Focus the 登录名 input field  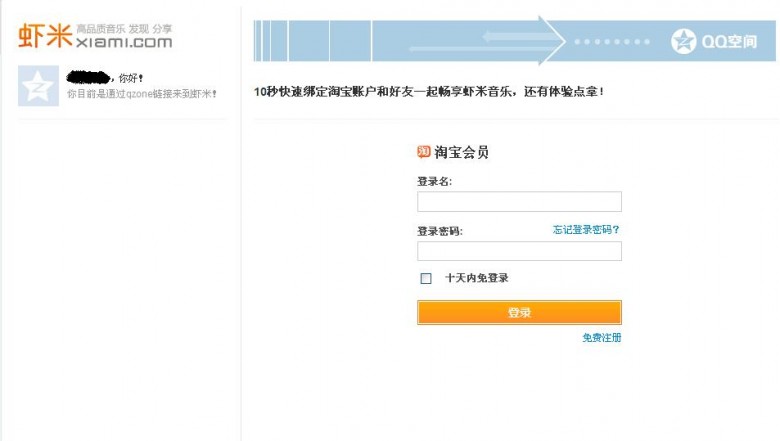point(519,202)
